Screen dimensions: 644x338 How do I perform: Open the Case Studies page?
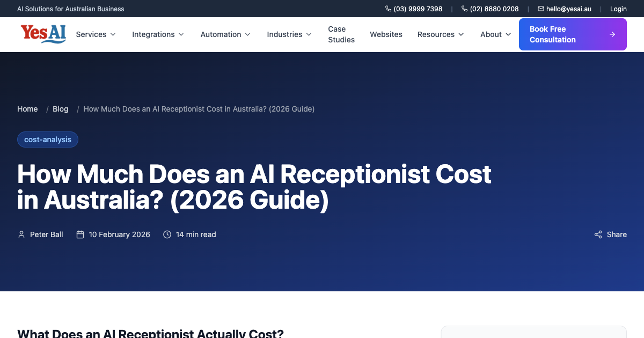point(341,34)
